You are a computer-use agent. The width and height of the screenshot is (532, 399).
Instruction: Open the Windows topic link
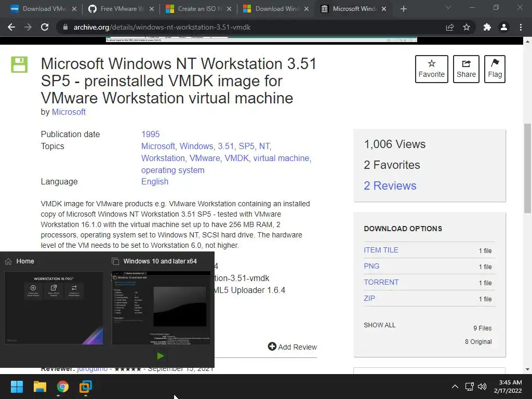tap(196, 146)
